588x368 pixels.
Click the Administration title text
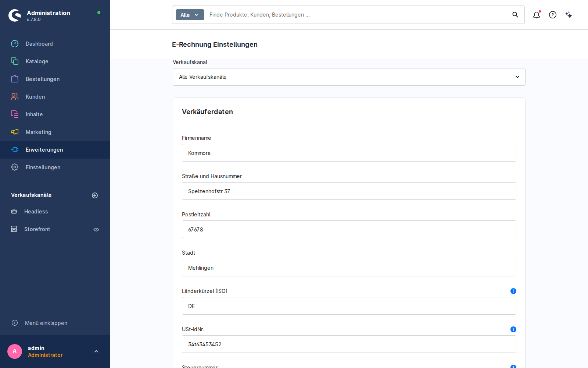49,13
